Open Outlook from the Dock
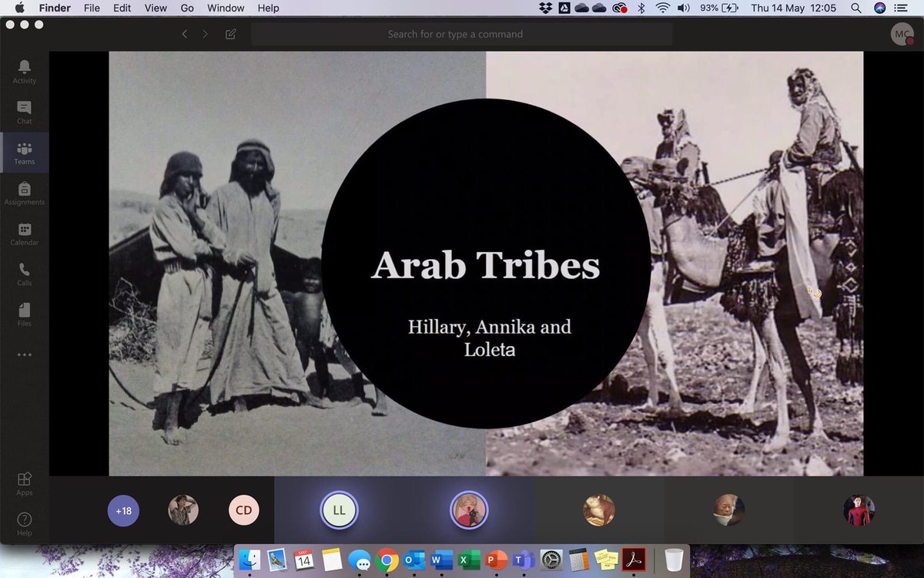The height and width of the screenshot is (578, 924). [x=414, y=560]
